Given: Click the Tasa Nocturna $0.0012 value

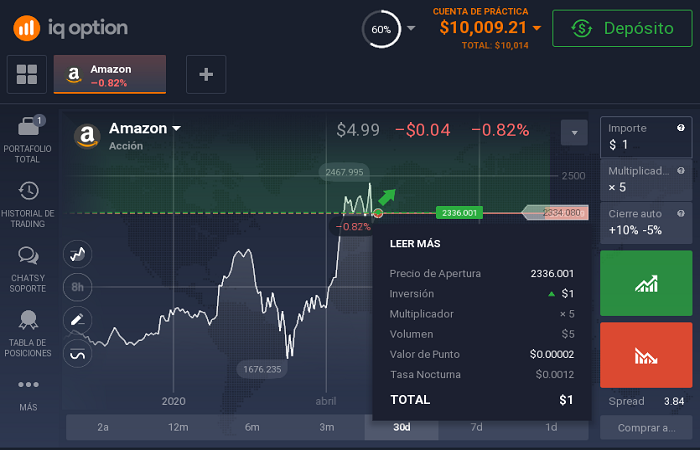Looking at the screenshot, I should tap(555, 375).
